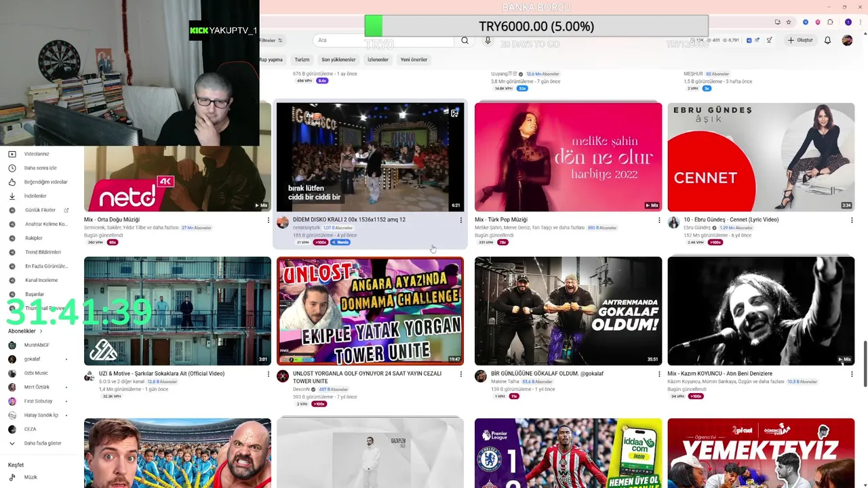Image resolution: width=868 pixels, height=488 pixels.
Task: Select the Yeni öneriler chip
Action: (414, 60)
